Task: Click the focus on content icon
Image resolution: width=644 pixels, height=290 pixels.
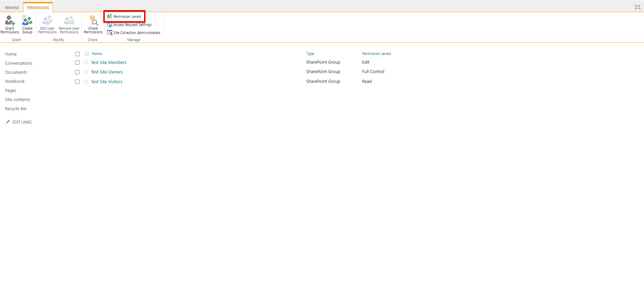Action: [637, 7]
